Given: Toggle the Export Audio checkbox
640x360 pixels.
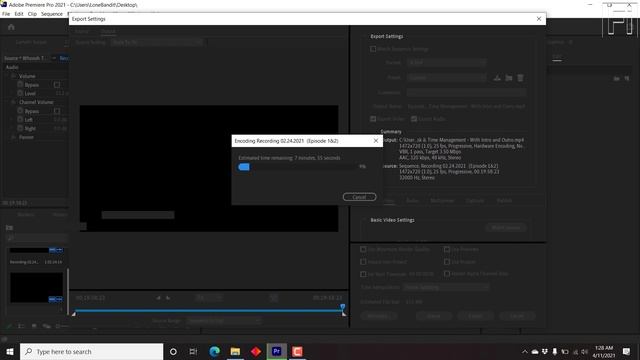Looking at the screenshot, I should [414, 119].
